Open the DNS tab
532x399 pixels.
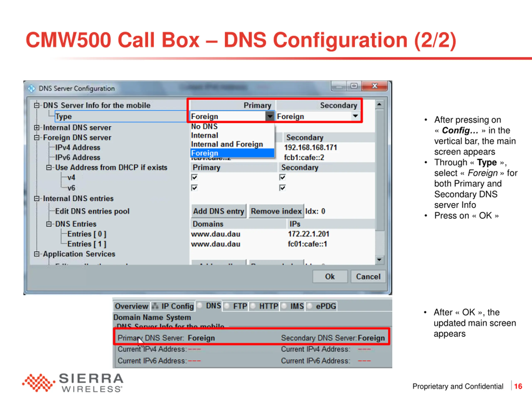209,306
